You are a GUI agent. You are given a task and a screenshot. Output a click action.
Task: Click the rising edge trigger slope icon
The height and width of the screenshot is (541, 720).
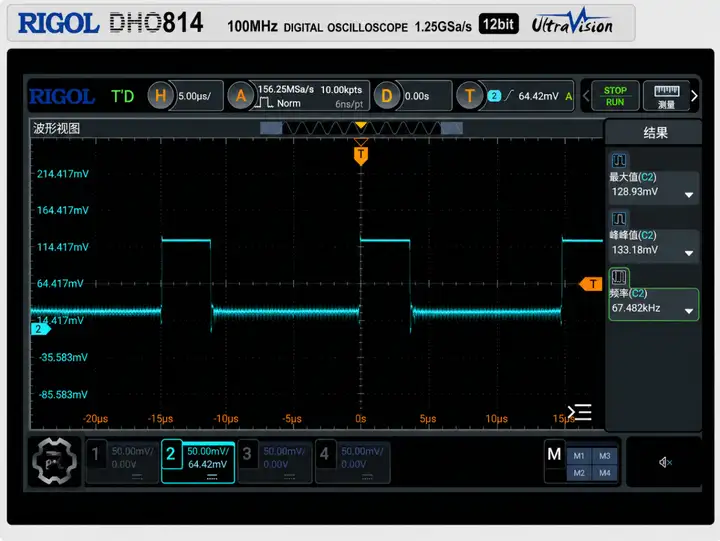508,96
